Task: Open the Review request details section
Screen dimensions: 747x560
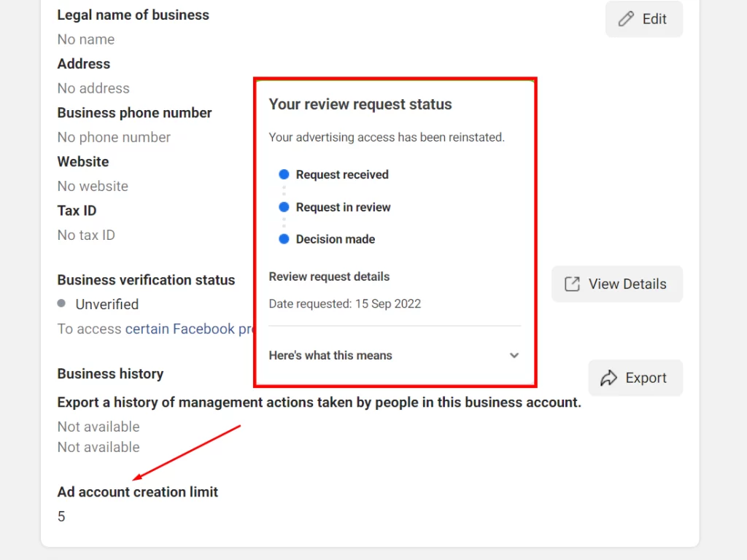Action: tap(329, 276)
